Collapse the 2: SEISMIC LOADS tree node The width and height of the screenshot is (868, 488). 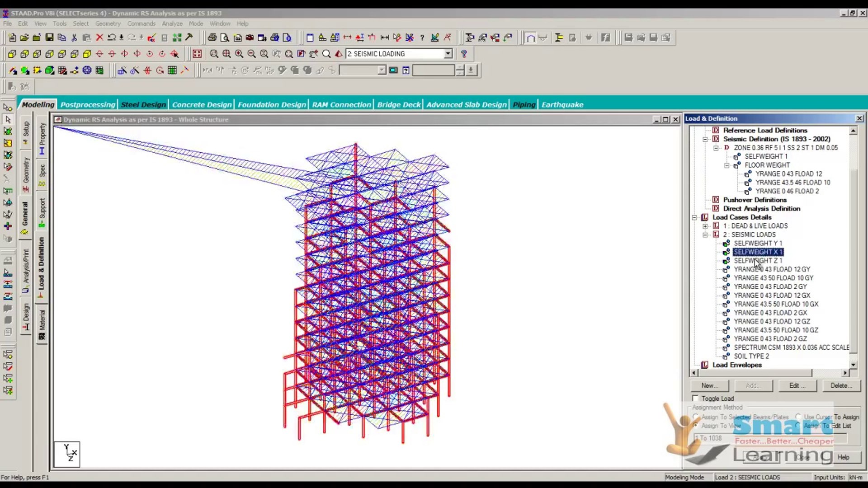705,235
